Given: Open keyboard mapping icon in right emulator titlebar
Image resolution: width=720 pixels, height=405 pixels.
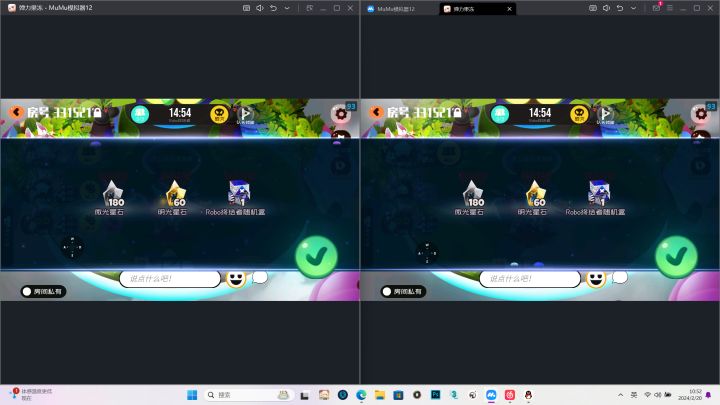Looking at the screenshot, I should pos(593,8).
